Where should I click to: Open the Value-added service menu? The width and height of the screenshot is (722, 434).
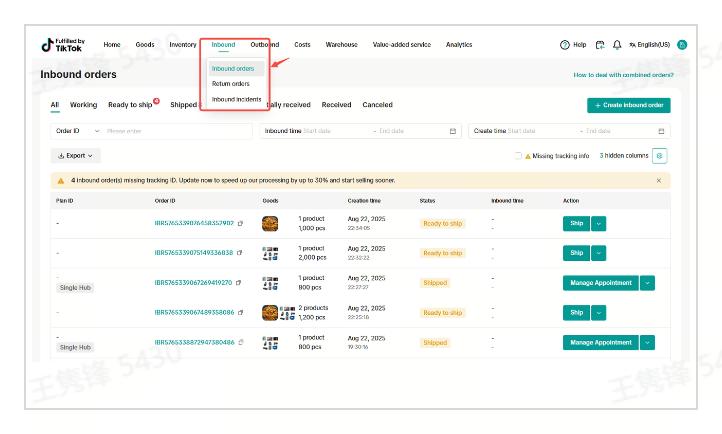(402, 45)
